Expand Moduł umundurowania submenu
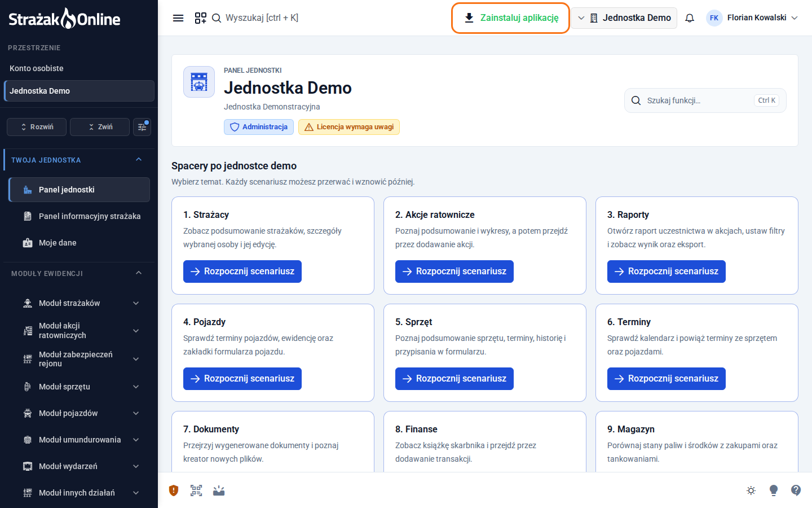This screenshot has width=812, height=508. pos(136,440)
